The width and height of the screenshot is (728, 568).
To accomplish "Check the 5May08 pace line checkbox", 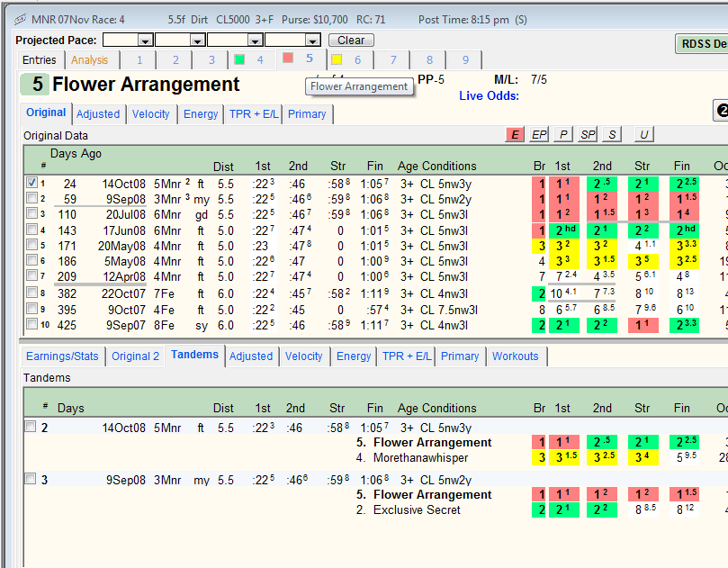I will click(31, 260).
